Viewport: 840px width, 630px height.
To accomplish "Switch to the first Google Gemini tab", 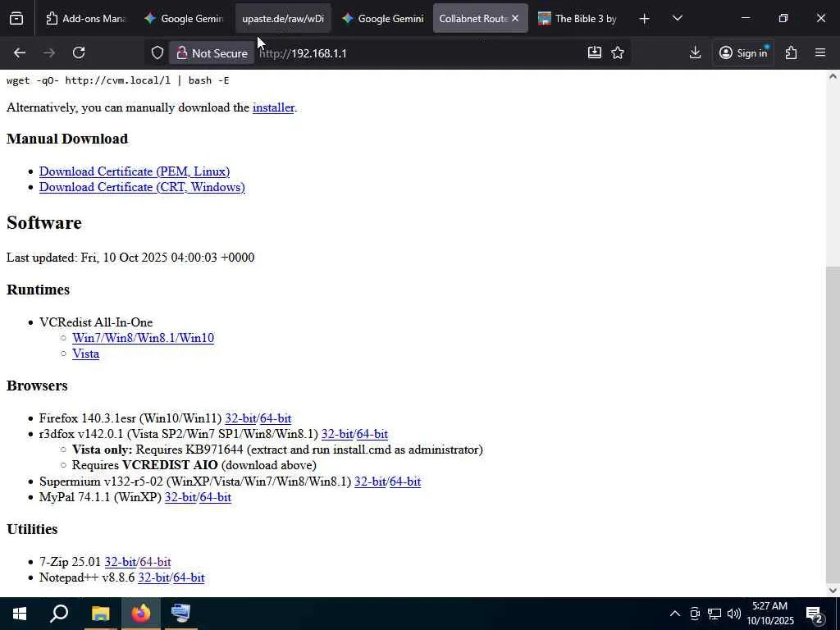I will click(x=185, y=18).
